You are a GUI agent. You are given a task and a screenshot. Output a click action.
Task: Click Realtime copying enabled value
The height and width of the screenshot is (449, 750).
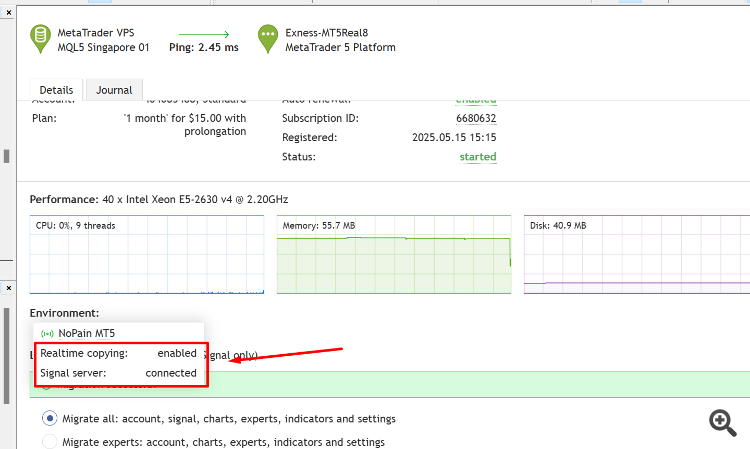point(177,353)
